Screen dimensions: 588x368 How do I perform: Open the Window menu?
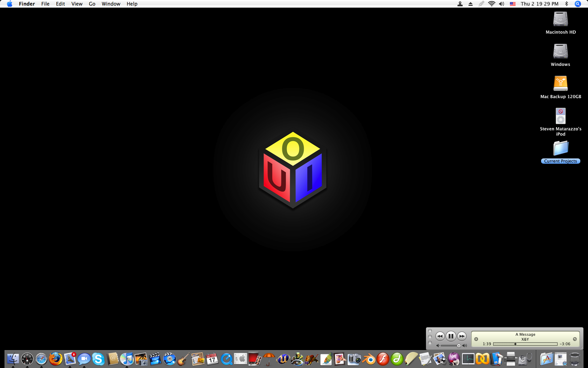[111, 4]
